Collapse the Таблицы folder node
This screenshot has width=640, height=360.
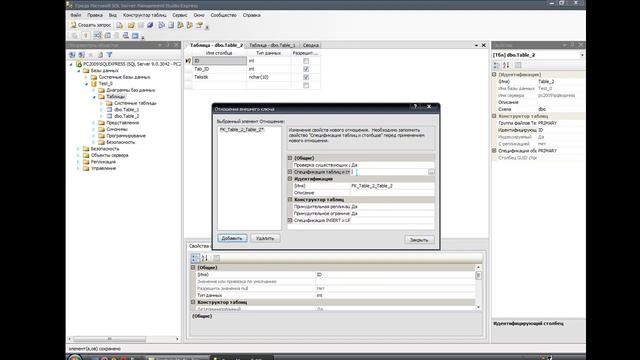tap(94, 97)
